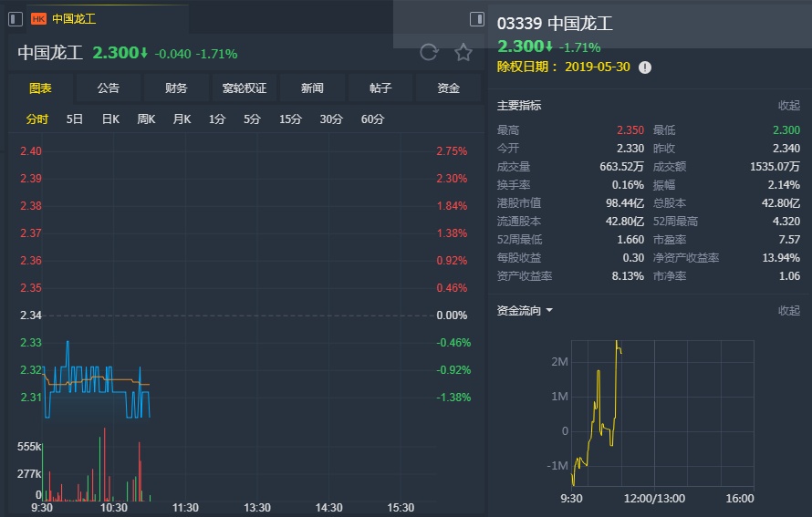Open the 资金流向 dropdown arrow

549,311
